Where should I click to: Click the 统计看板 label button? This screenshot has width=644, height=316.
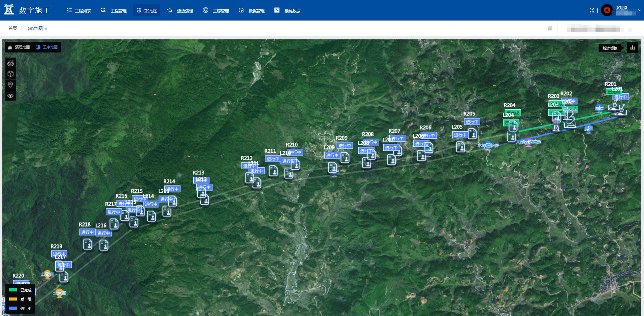[x=610, y=48]
